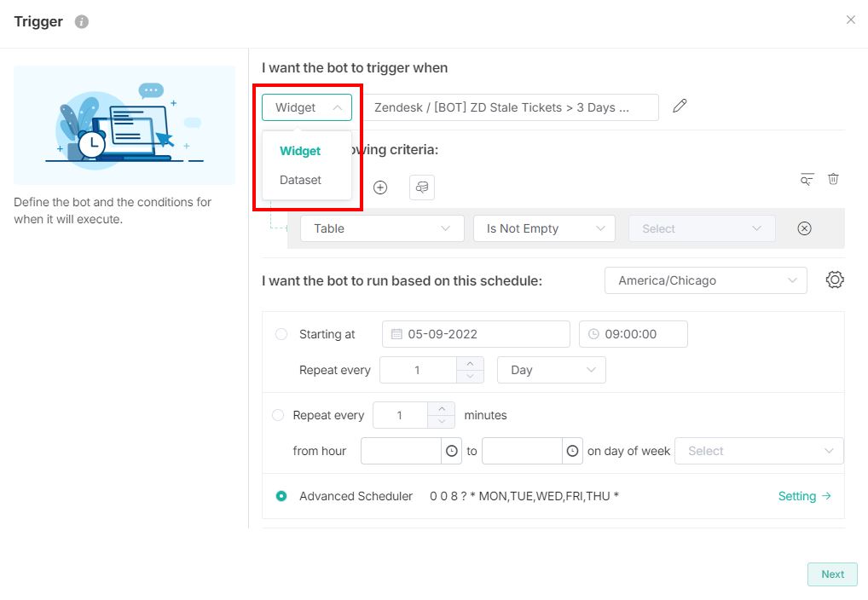Select Repeat every minutes radio option

278,415
